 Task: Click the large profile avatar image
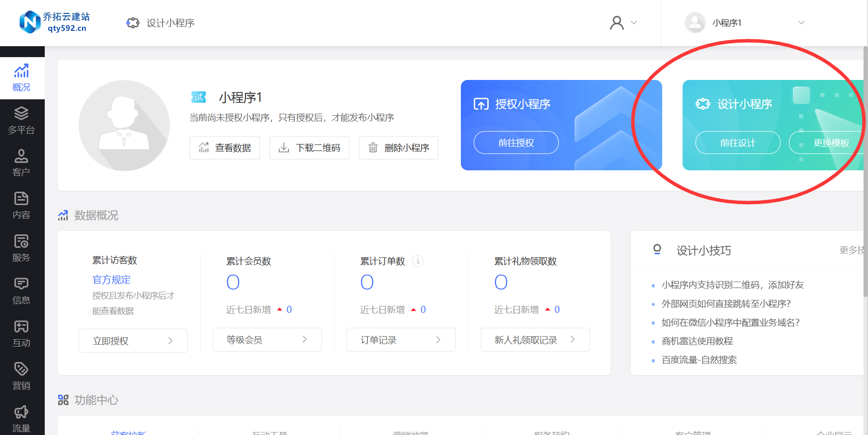point(124,126)
